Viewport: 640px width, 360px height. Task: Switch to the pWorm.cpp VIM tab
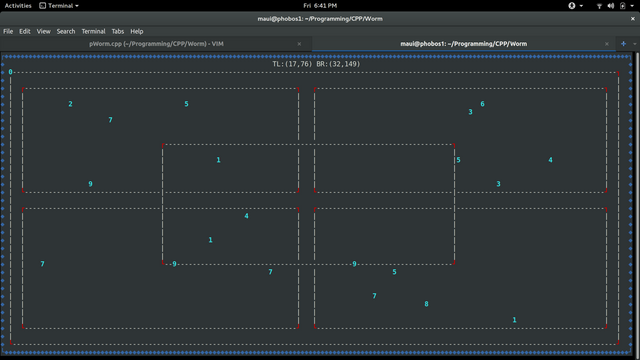click(156, 44)
